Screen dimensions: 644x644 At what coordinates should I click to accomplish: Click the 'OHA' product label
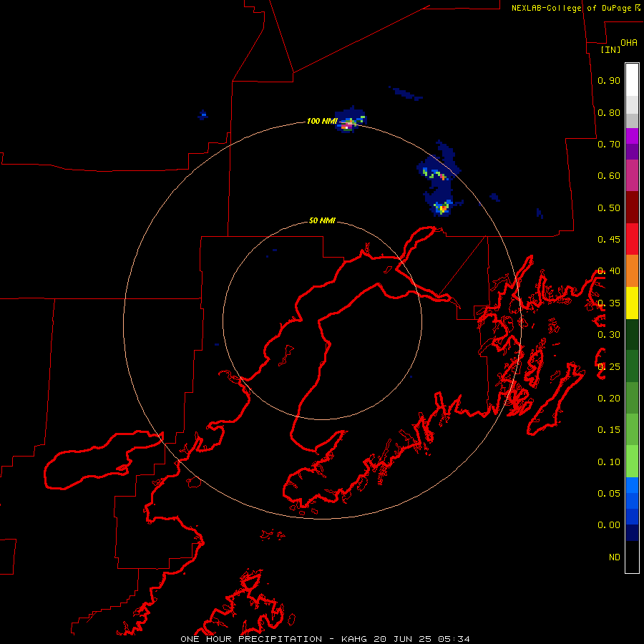pos(629,43)
